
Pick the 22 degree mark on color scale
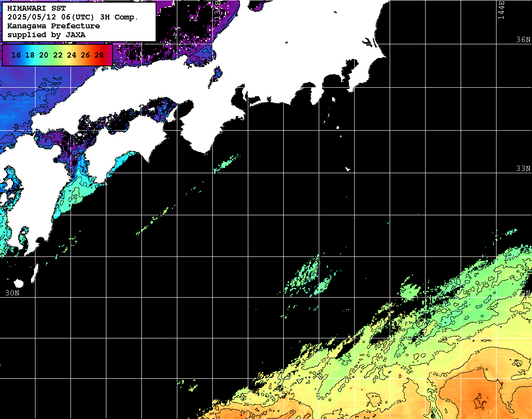point(58,55)
